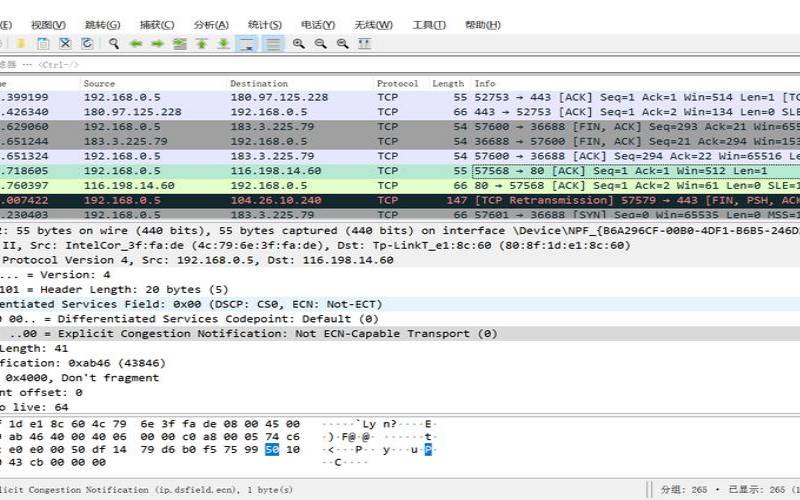Go back in packet history, green left arrow
This screenshot has height=500, width=800.
pos(136,43)
